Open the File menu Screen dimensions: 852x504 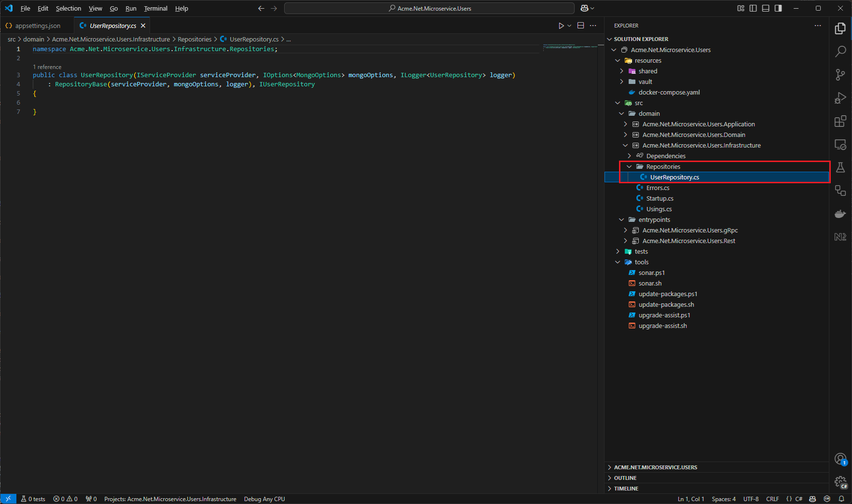[x=25, y=8]
